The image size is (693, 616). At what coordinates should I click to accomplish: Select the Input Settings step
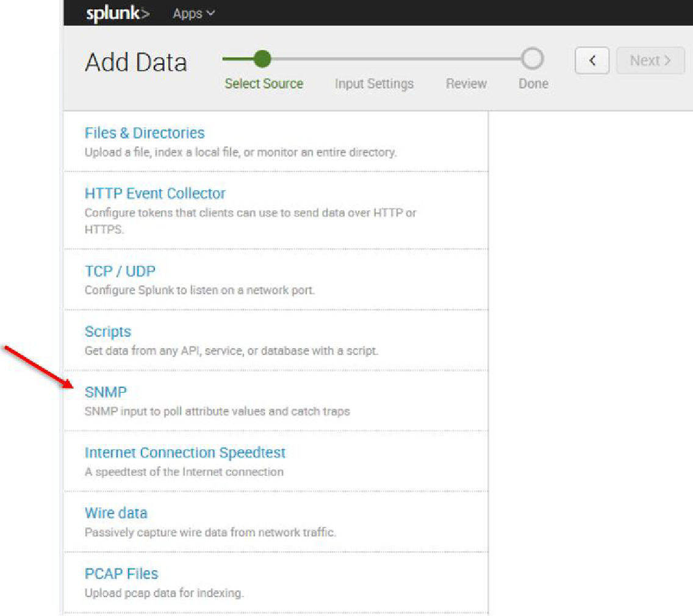point(374,84)
